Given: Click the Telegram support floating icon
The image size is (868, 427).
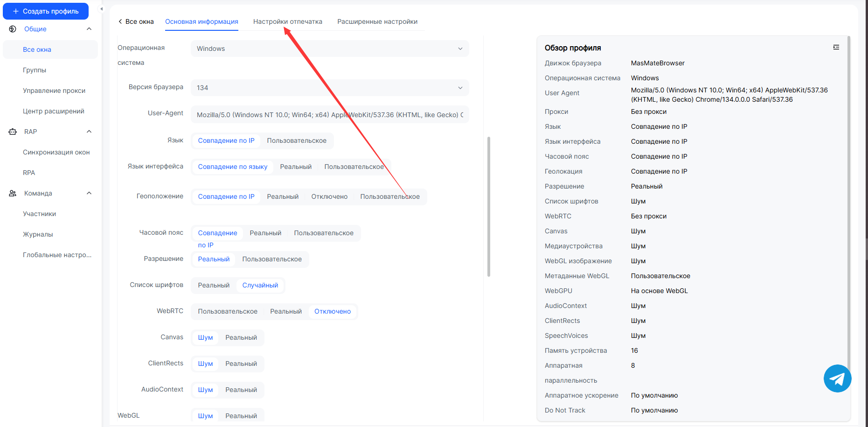Looking at the screenshot, I should [x=837, y=378].
